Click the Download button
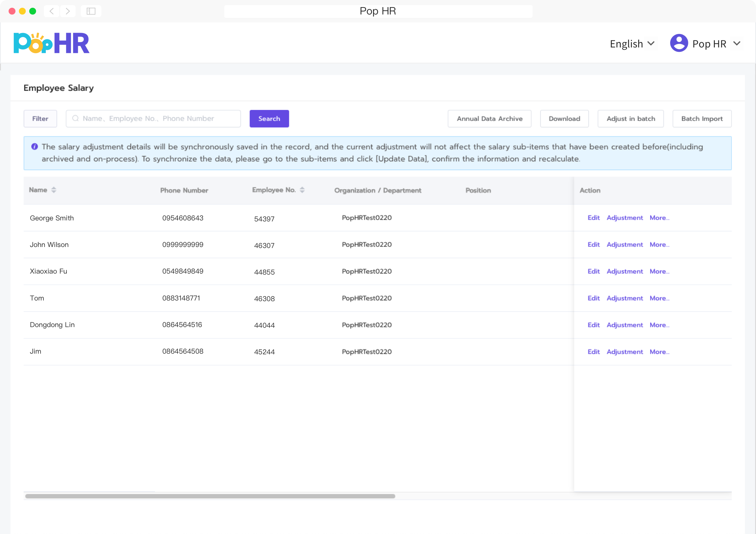756x534 pixels. 564,118
